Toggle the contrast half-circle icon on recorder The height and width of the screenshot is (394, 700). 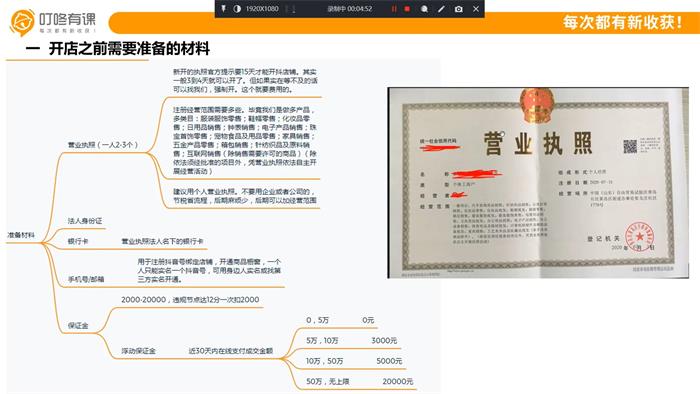point(237,8)
